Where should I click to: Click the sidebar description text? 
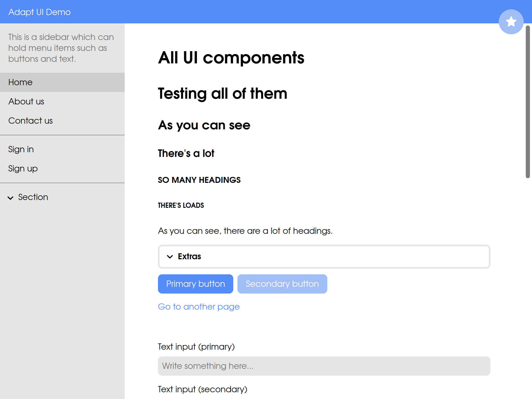coord(61,48)
